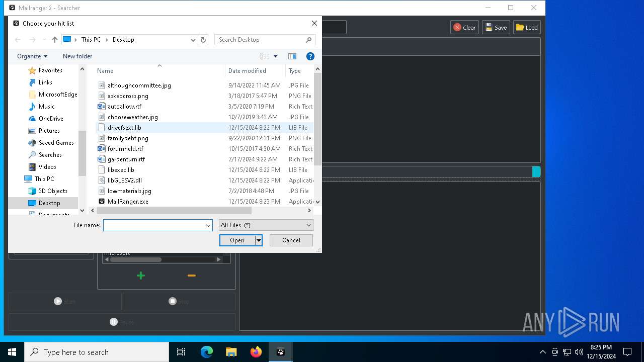This screenshot has height=362, width=644.
Task: Click New folder
Action: click(x=77, y=56)
